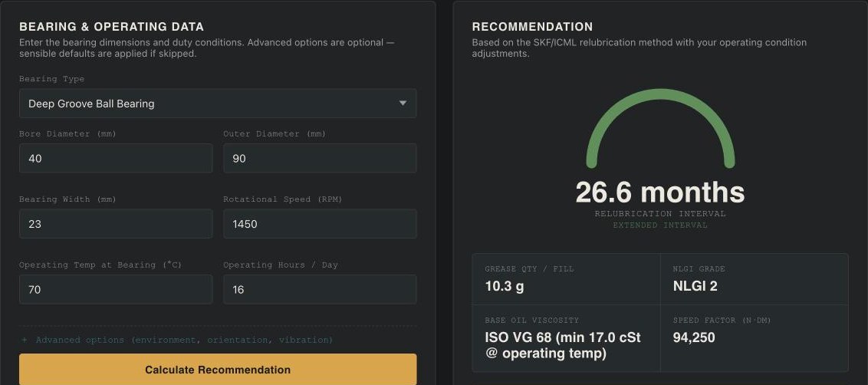Click the Operating Hours per Day field
This screenshot has height=385, width=868.
click(x=320, y=289)
